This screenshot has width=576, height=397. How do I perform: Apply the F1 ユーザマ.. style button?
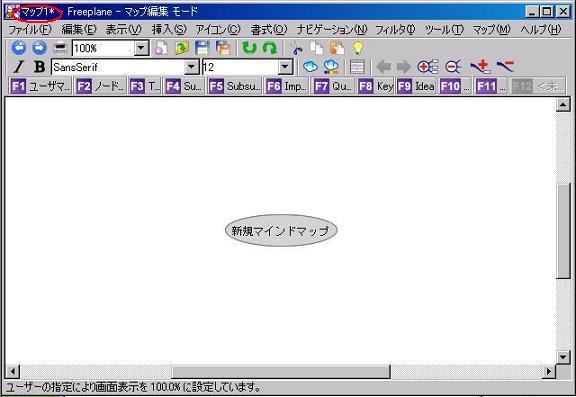[40, 86]
